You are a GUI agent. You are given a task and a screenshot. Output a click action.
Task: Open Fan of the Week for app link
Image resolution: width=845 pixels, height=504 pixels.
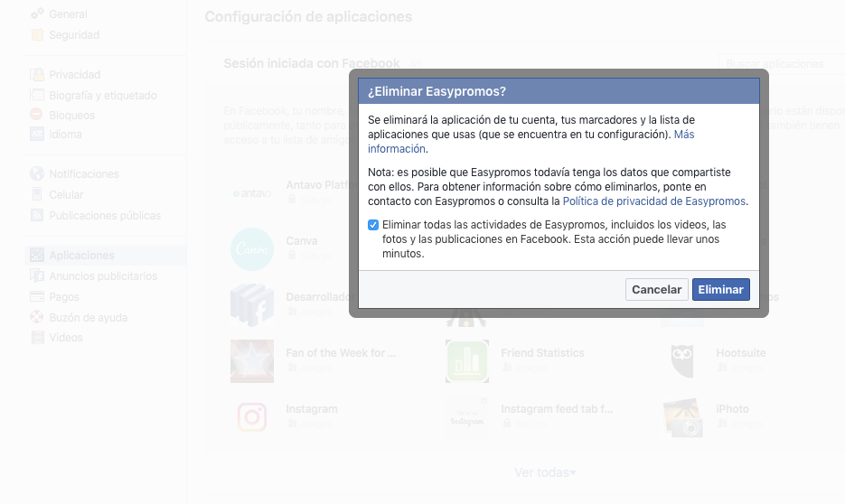[x=341, y=352]
